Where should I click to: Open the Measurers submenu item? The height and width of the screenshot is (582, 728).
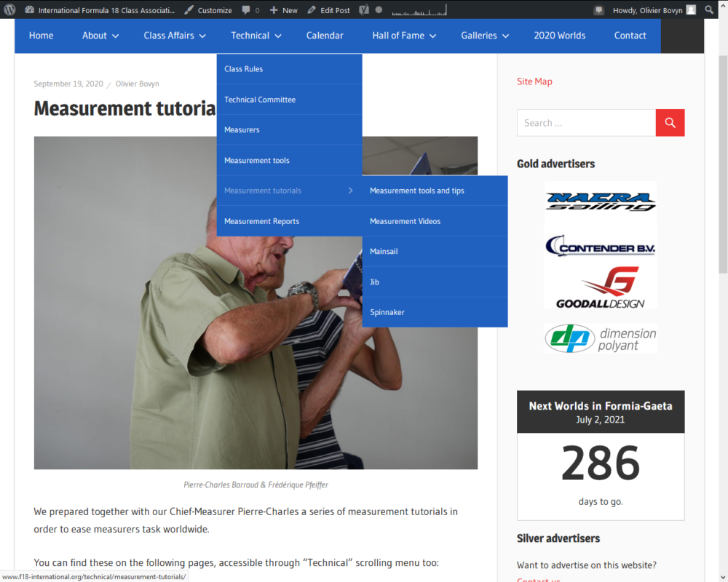(289, 130)
